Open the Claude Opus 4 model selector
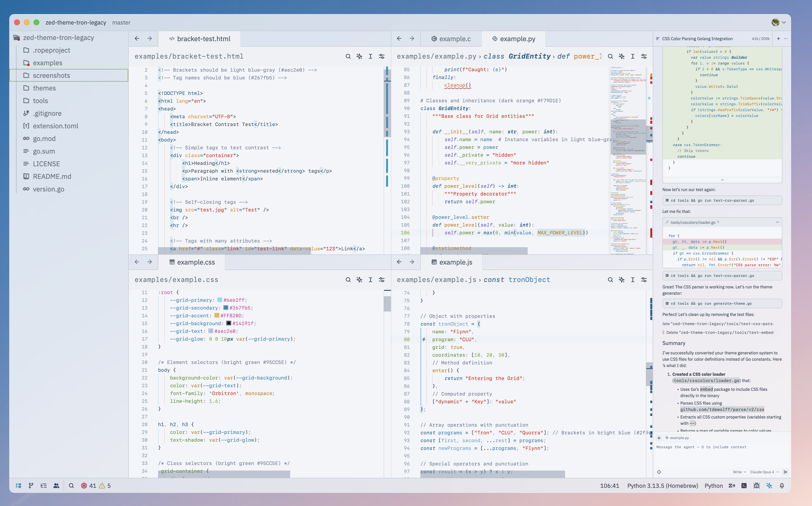Image resolution: width=812 pixels, height=506 pixels. pyautogui.click(x=764, y=472)
